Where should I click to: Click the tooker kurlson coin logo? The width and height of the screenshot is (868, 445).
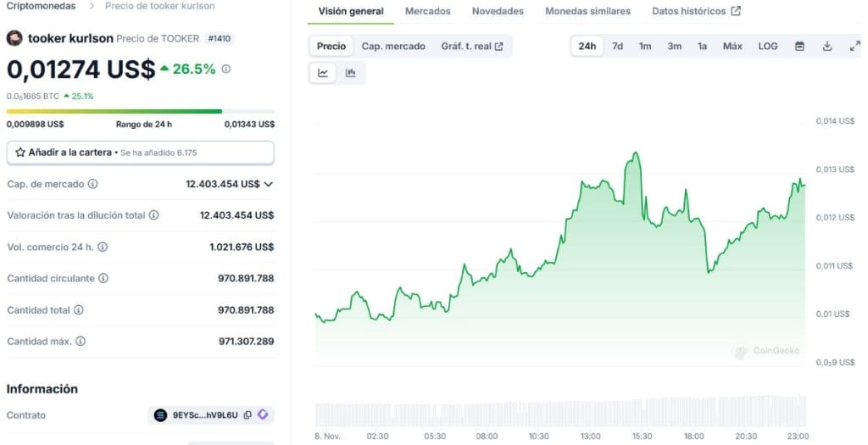14,38
